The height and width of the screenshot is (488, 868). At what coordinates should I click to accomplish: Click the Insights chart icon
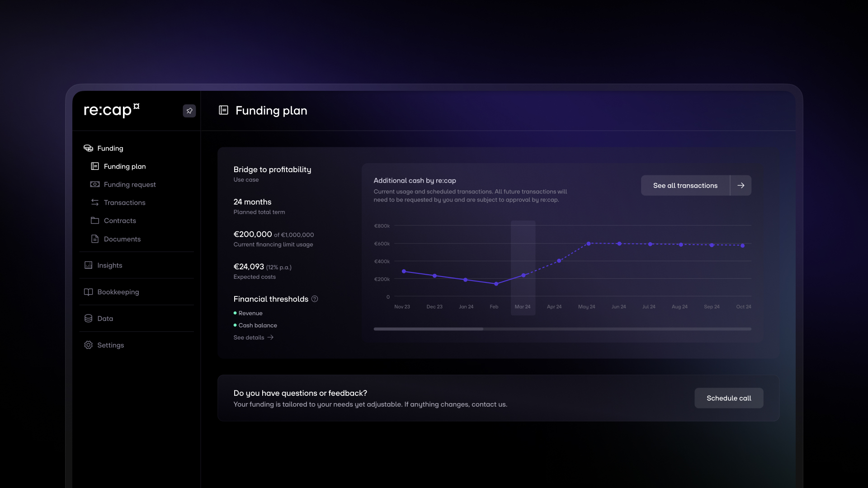pyautogui.click(x=88, y=265)
